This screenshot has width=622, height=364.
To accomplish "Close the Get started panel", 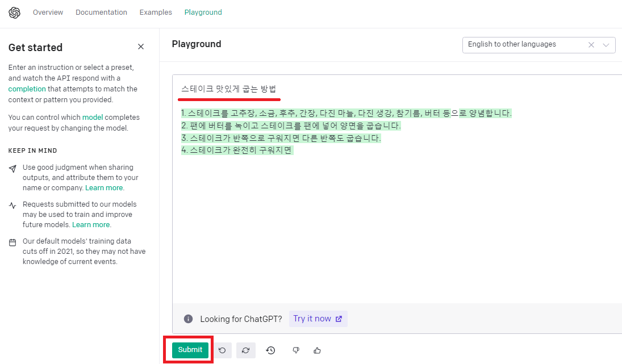I will tap(140, 47).
